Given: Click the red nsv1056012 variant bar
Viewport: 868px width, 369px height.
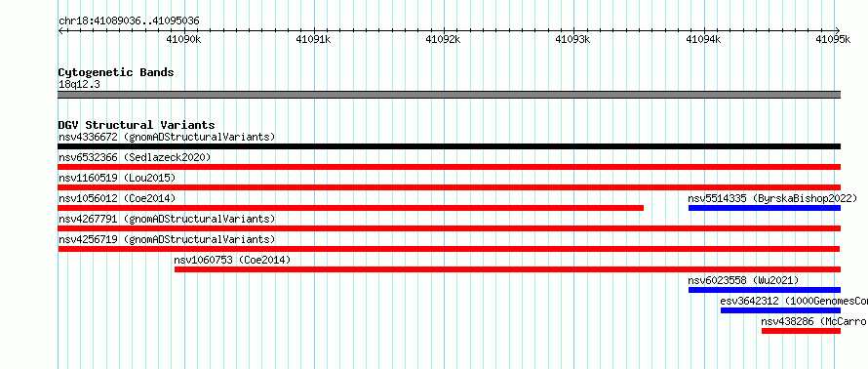Looking at the screenshot, I should [x=351, y=208].
